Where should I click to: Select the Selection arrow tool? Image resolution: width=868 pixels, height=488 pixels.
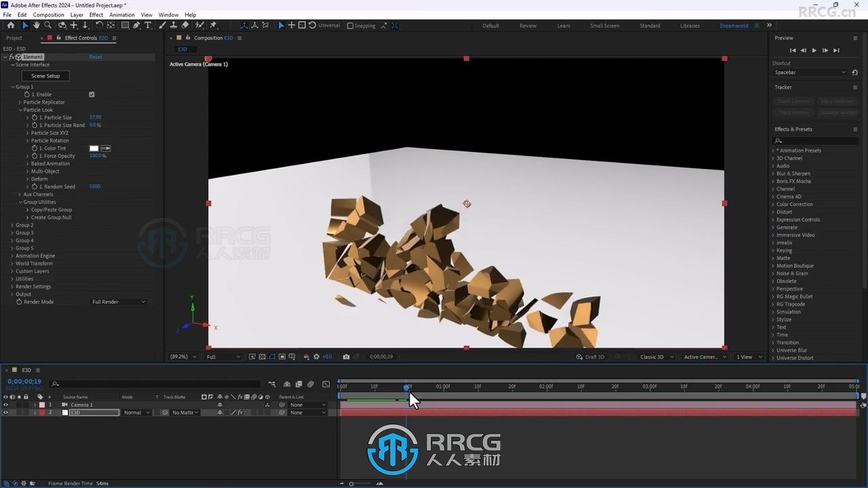[x=25, y=25]
